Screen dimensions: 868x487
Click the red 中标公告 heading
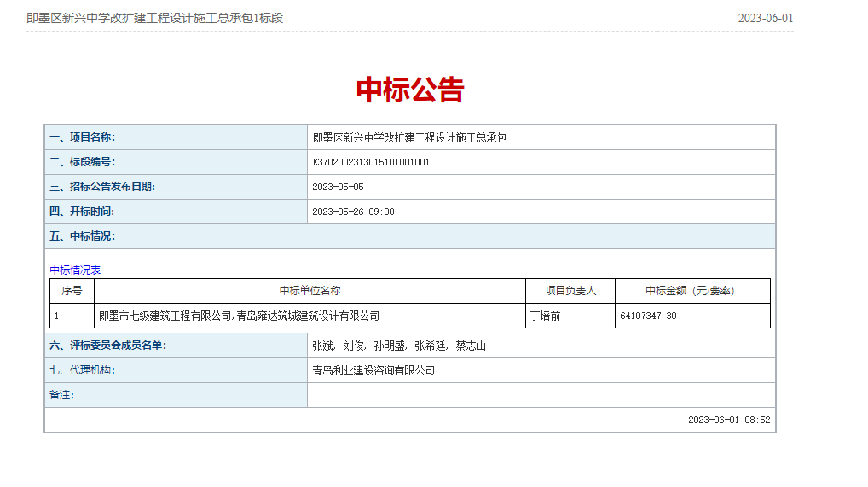click(x=409, y=90)
